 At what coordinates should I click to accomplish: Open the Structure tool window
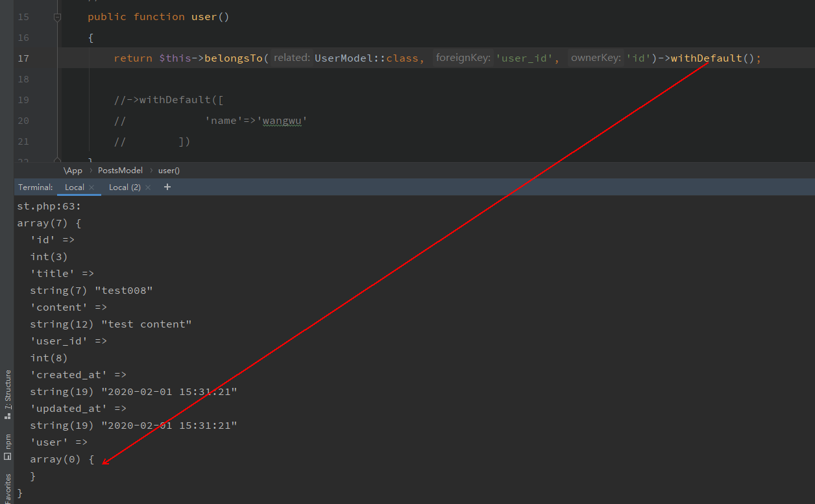point(8,394)
